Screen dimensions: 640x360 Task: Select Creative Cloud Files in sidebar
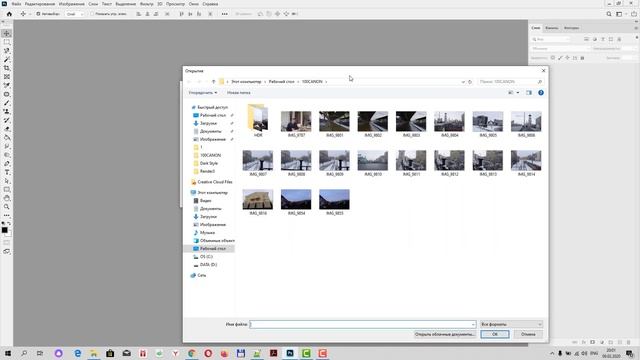[x=215, y=182]
